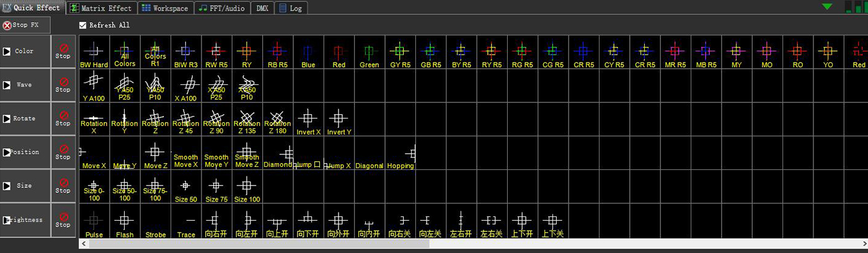Screen dimensions: 868x253
Task: Open the Workspace tab
Action: pos(165,8)
